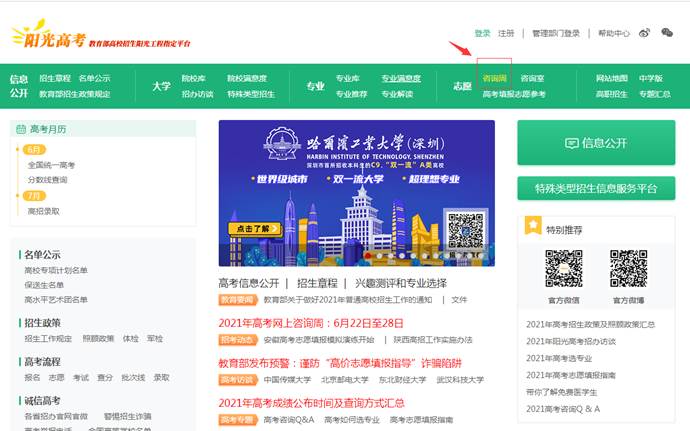The image size is (690, 431).
Task: Open 照顾政策 link
Action: pos(98,338)
